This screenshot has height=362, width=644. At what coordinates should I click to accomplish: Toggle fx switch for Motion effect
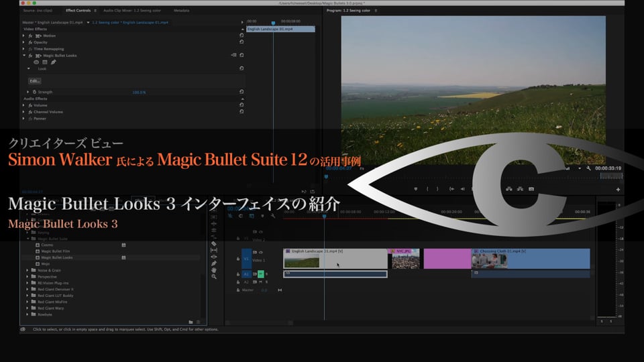coord(30,36)
